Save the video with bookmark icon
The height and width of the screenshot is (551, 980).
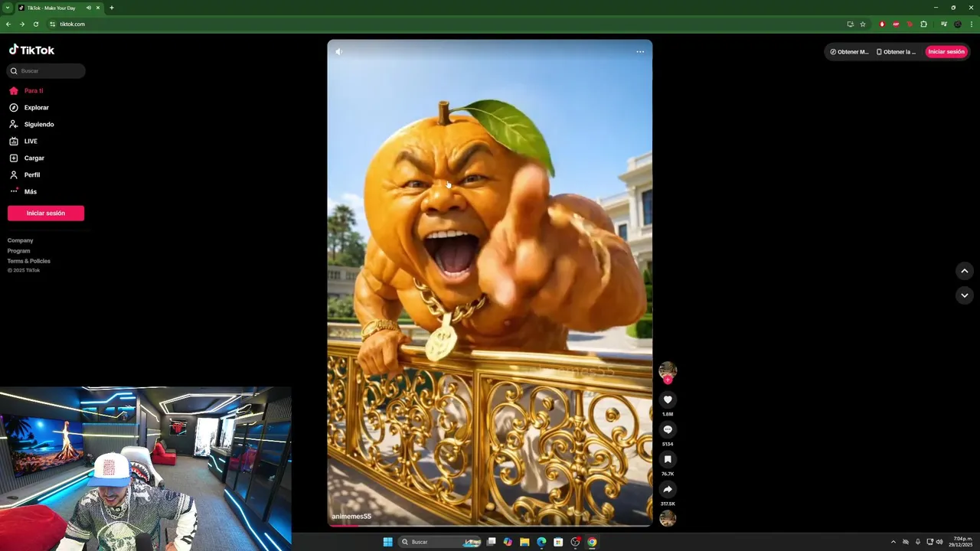(668, 459)
